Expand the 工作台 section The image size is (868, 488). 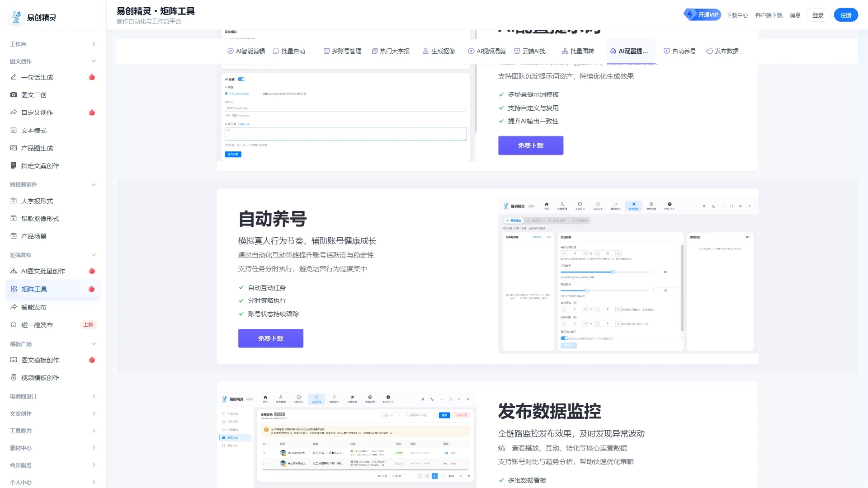[x=53, y=44]
